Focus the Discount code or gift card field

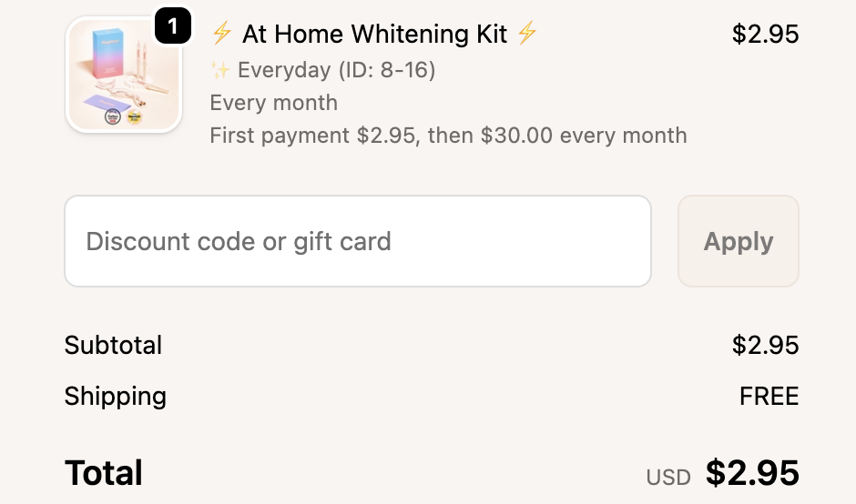pyautogui.click(x=357, y=241)
